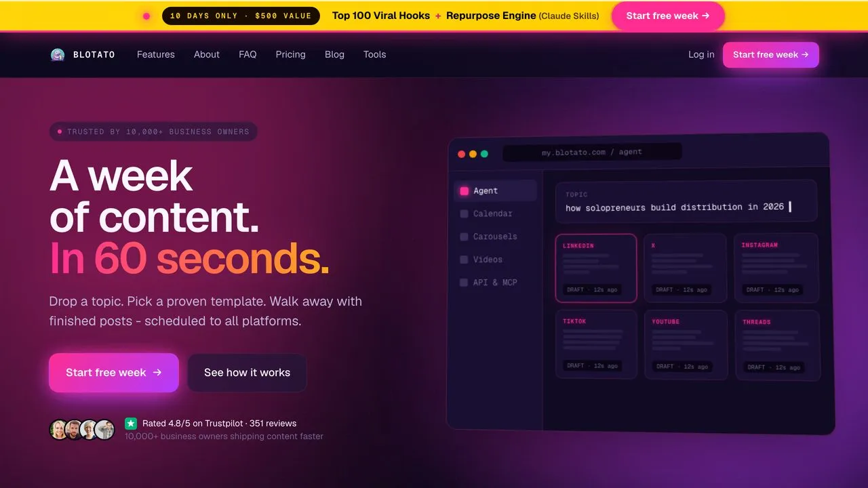Click See how it works button
This screenshot has width=868, height=488.
(247, 373)
